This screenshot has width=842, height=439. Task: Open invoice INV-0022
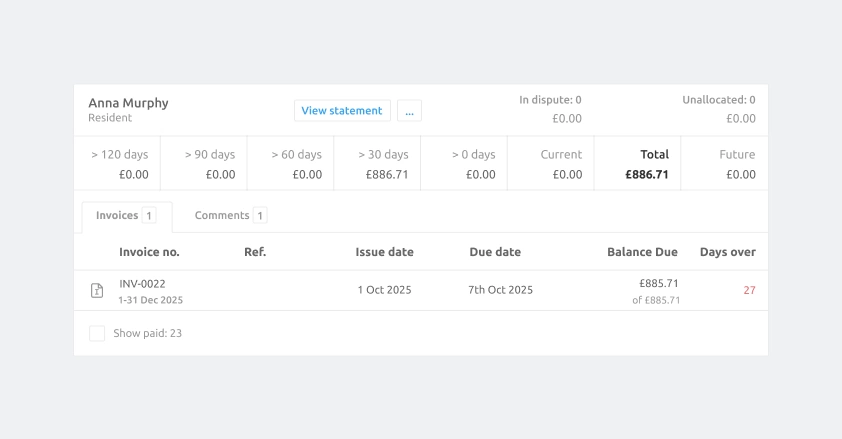tap(142, 284)
